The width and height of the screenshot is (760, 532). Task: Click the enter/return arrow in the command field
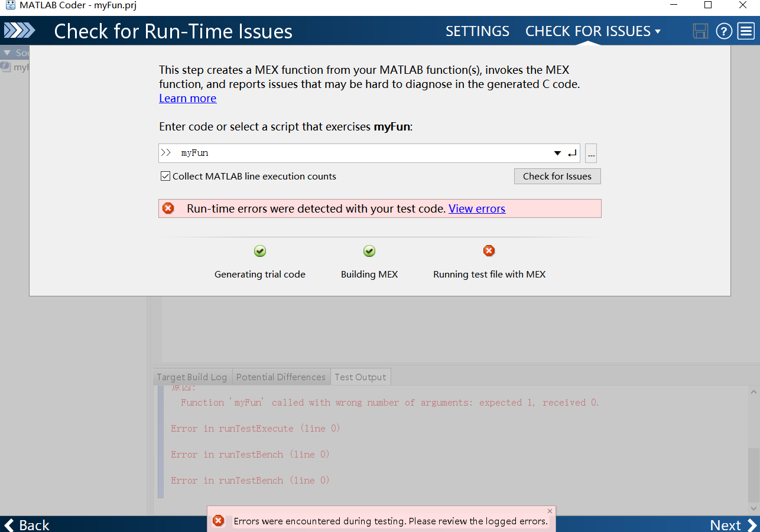[571, 154]
